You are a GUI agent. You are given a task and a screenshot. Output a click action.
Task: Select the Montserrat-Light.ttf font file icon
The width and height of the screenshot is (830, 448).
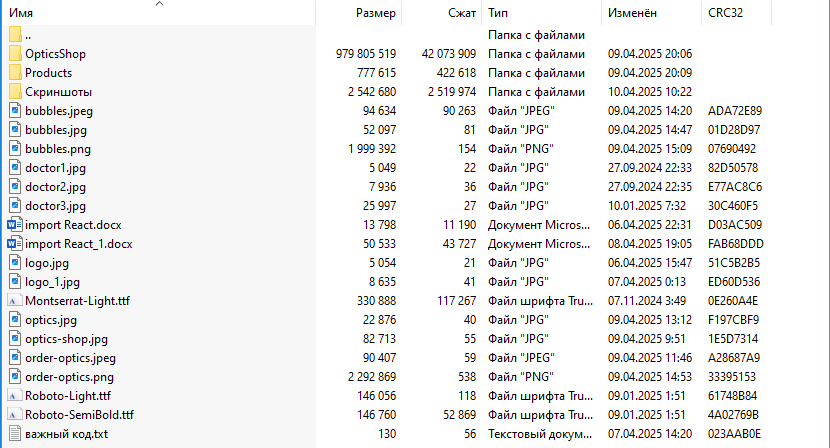[14, 301]
